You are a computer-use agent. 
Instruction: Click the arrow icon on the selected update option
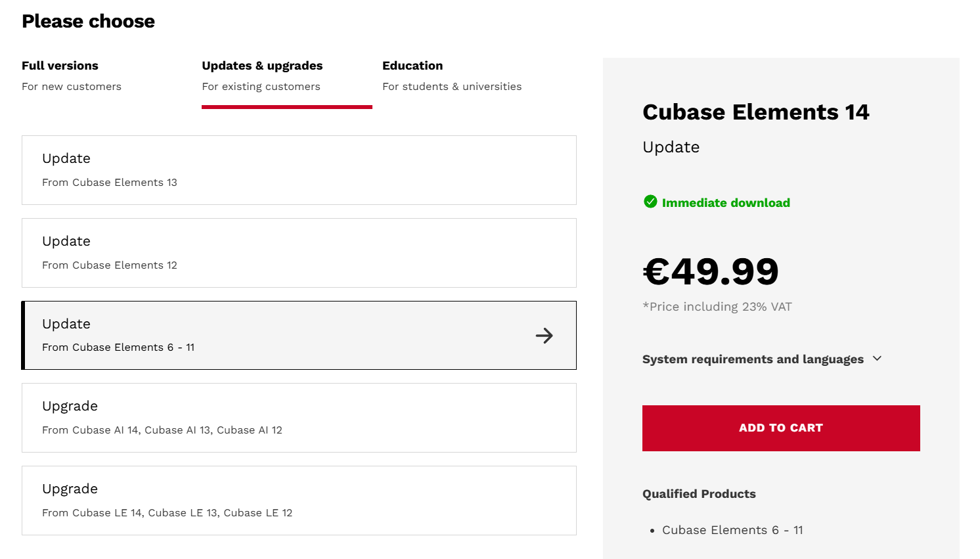tap(544, 336)
